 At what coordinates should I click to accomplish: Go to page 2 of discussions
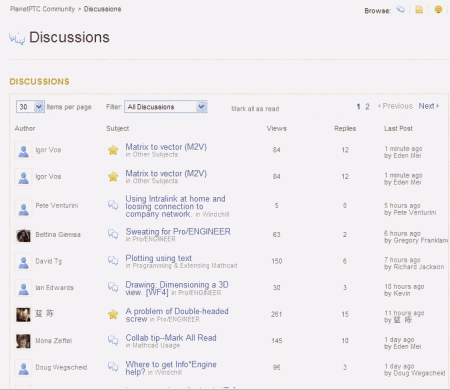pyautogui.click(x=367, y=107)
